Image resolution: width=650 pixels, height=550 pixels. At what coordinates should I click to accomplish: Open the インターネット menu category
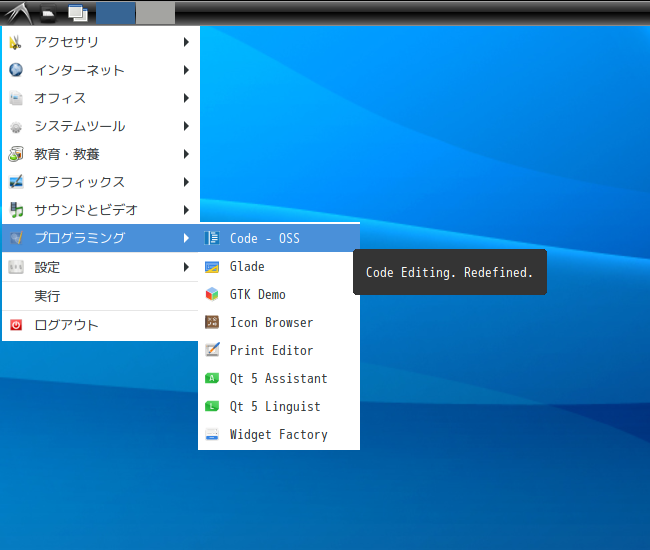[x=101, y=70]
